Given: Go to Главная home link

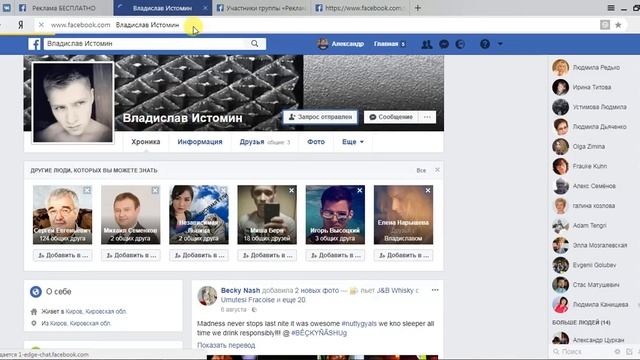Looking at the screenshot, I should tap(386, 44).
